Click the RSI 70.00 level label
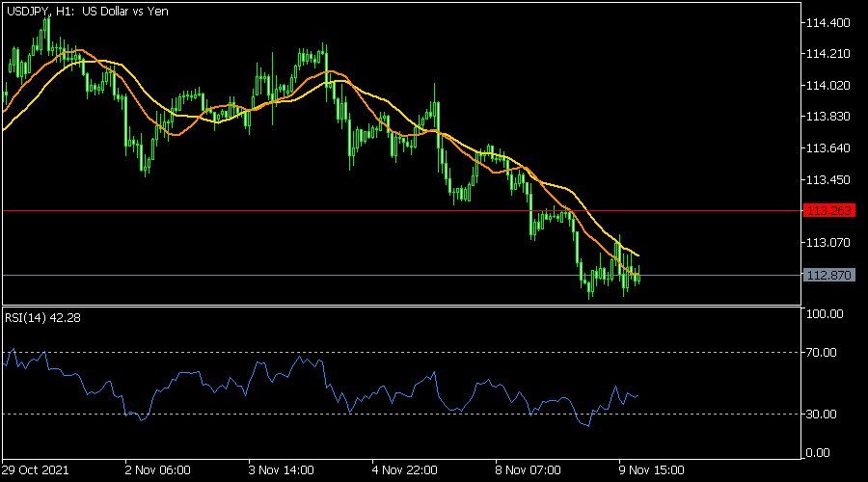Screen dimensions: 868x482 [822, 353]
